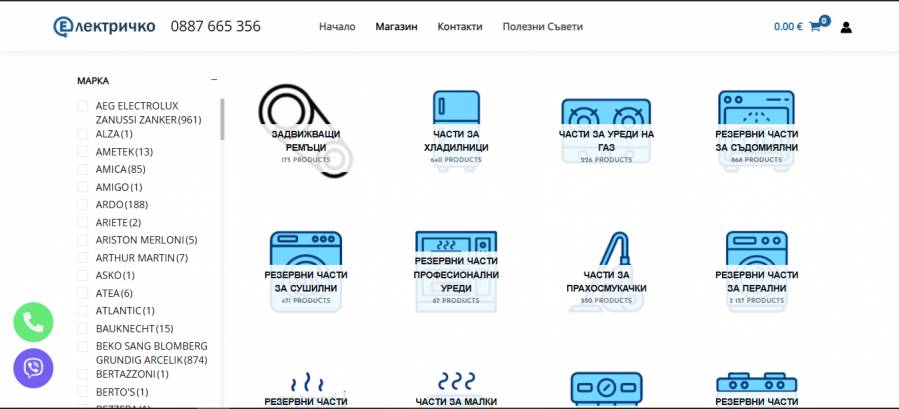The height and width of the screenshot is (409, 899).
Task: Tick the BAUKNECHT brand checkbox
Action: point(83,328)
